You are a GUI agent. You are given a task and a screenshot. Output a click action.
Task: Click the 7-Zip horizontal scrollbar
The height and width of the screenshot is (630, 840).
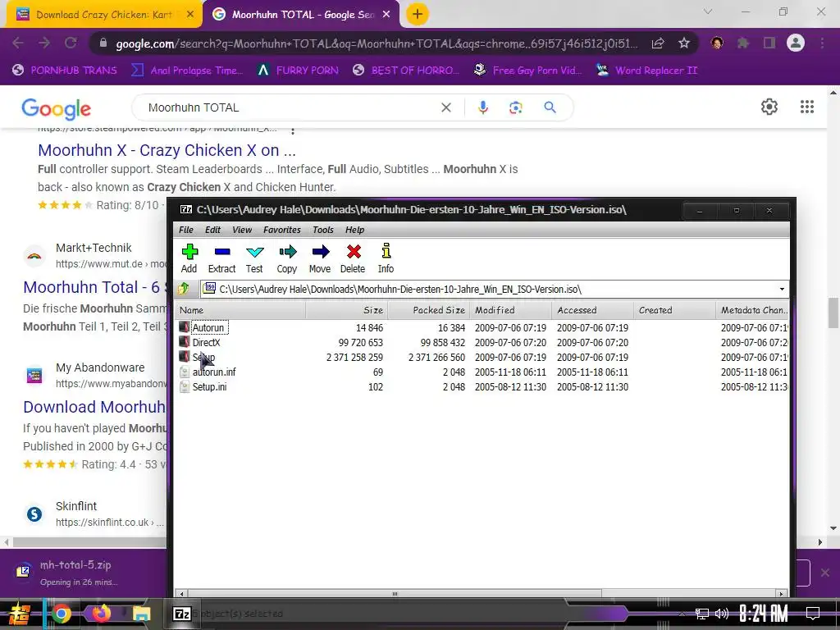395,594
